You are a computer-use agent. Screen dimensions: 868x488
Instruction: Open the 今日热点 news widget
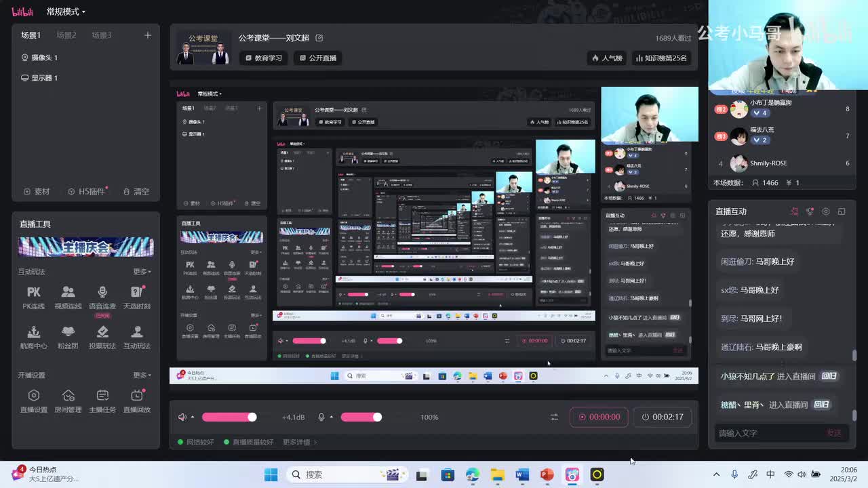(x=45, y=474)
